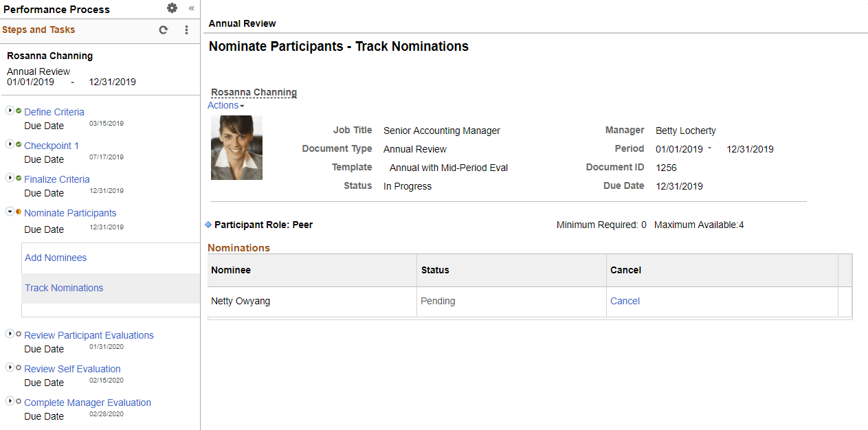The width and height of the screenshot is (868, 430).
Task: Select the Complete Manager Evaluation step
Action: [87, 402]
